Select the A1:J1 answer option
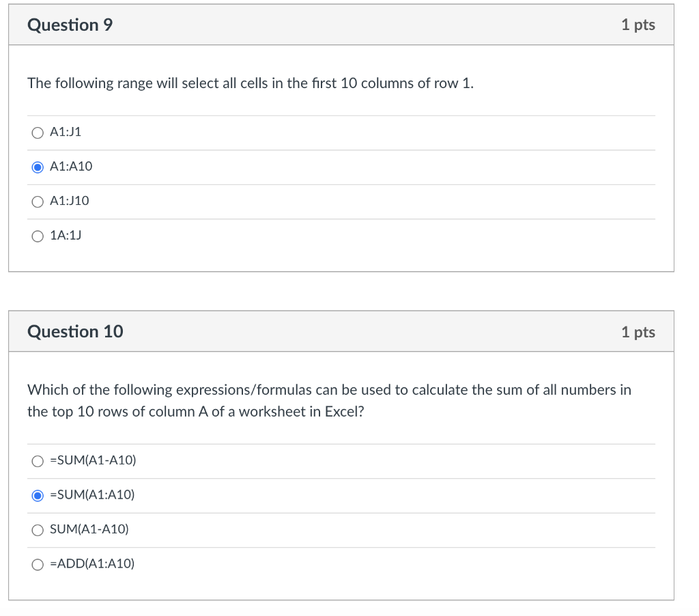This screenshot has height=616, width=699. pyautogui.click(x=38, y=132)
